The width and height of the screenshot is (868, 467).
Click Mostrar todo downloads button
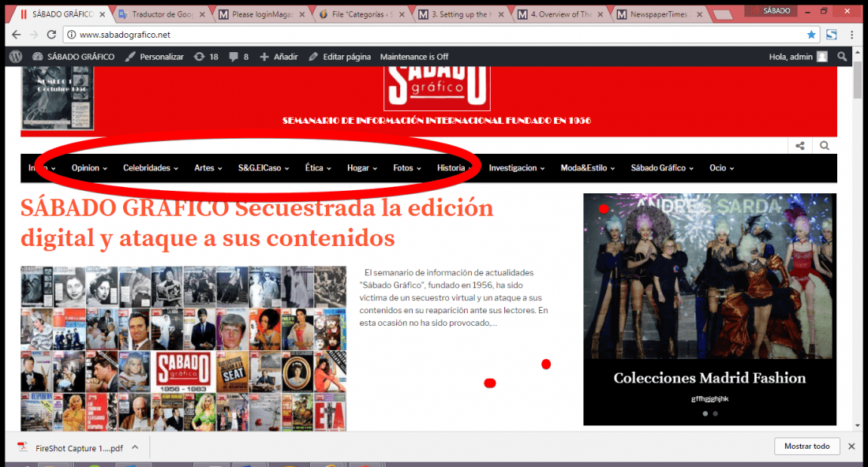806,446
